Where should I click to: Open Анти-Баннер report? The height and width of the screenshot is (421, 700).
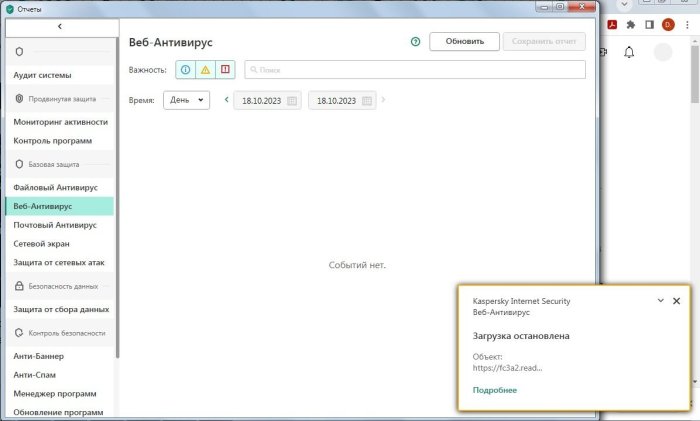click(60, 356)
